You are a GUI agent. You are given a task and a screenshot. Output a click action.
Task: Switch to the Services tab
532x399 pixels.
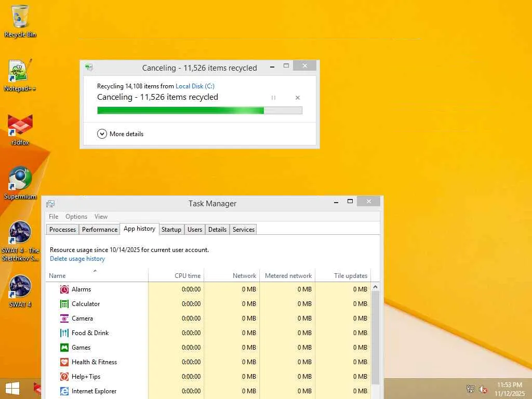point(244,230)
